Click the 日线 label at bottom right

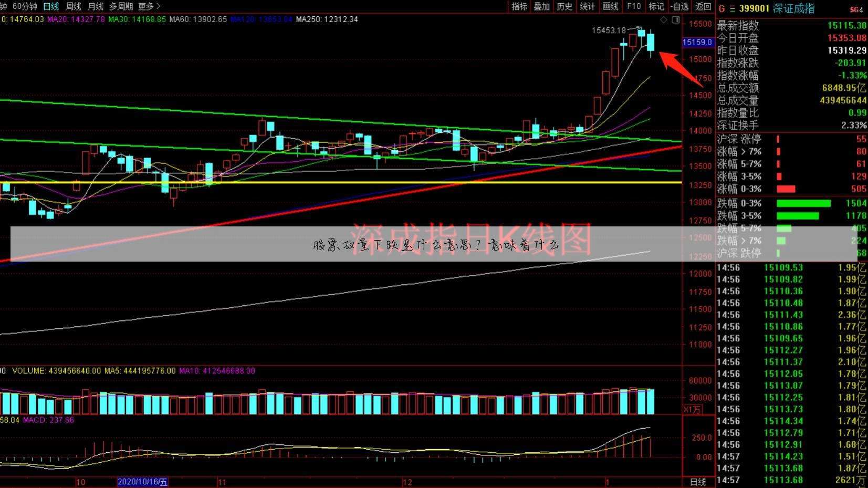pos(698,482)
